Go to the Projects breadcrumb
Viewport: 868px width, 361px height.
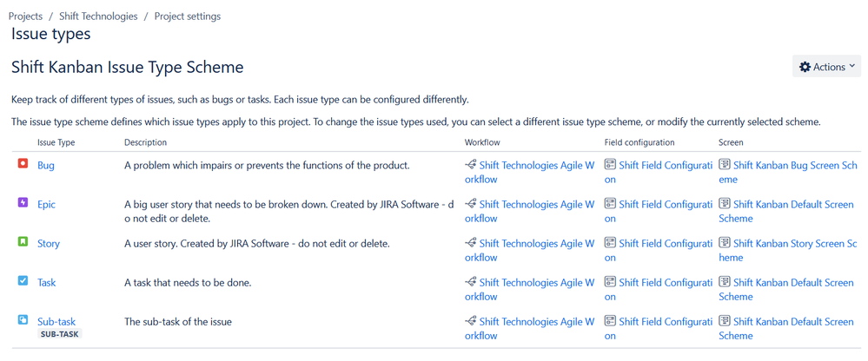coord(25,16)
